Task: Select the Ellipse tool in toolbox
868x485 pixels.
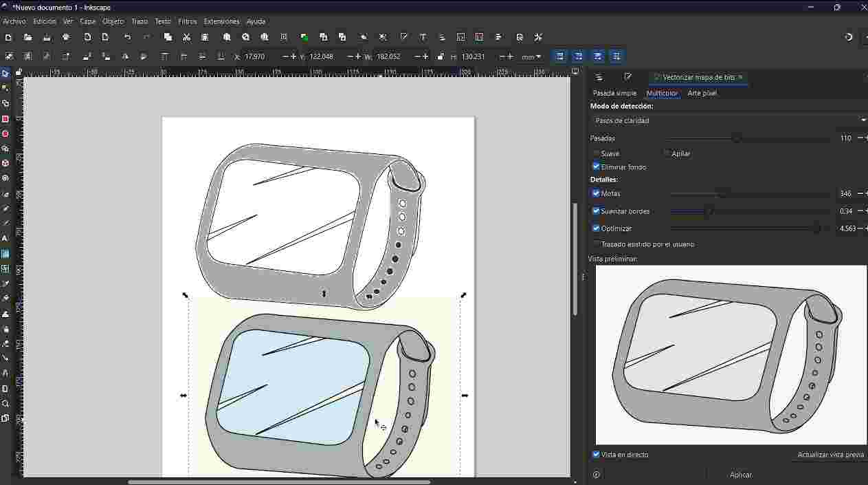Action: 5,134
